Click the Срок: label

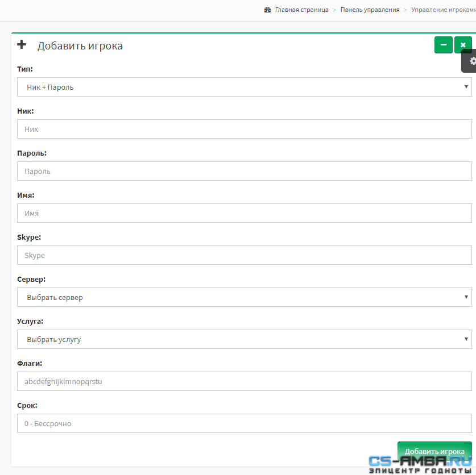(27, 406)
